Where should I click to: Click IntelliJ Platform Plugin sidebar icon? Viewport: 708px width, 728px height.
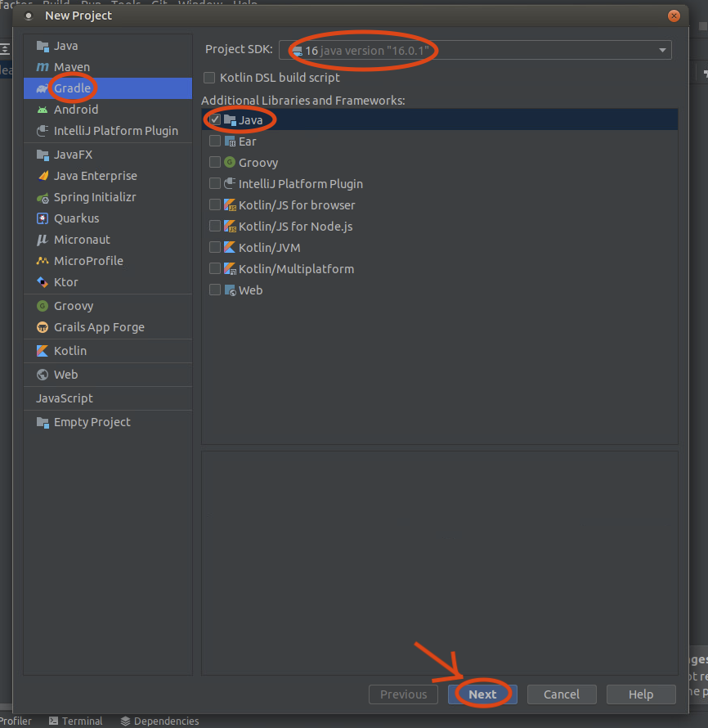coord(43,131)
